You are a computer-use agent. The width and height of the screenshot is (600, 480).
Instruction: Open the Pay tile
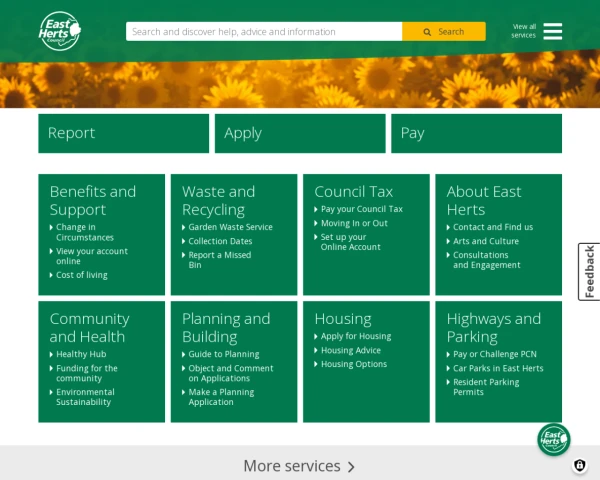(x=476, y=133)
